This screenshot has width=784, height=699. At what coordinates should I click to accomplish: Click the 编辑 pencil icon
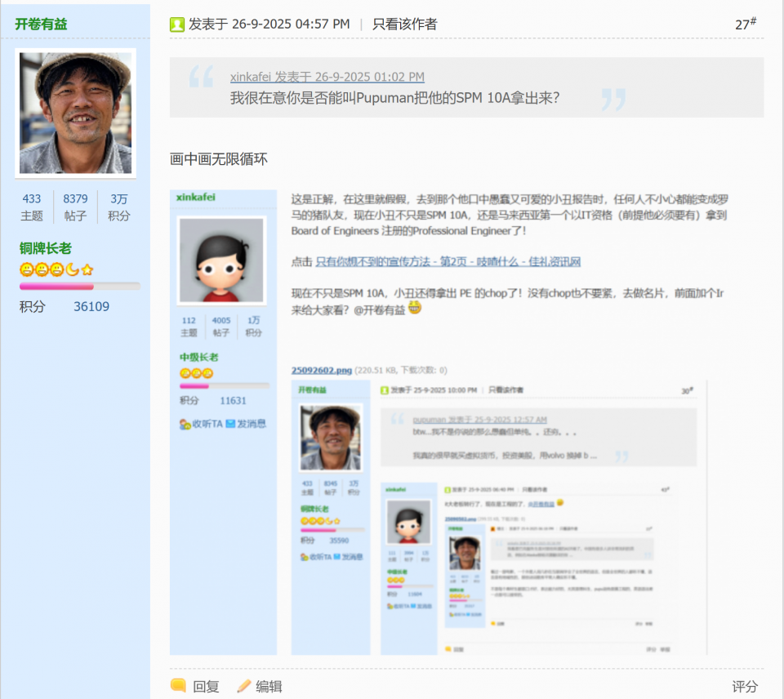pos(243,686)
